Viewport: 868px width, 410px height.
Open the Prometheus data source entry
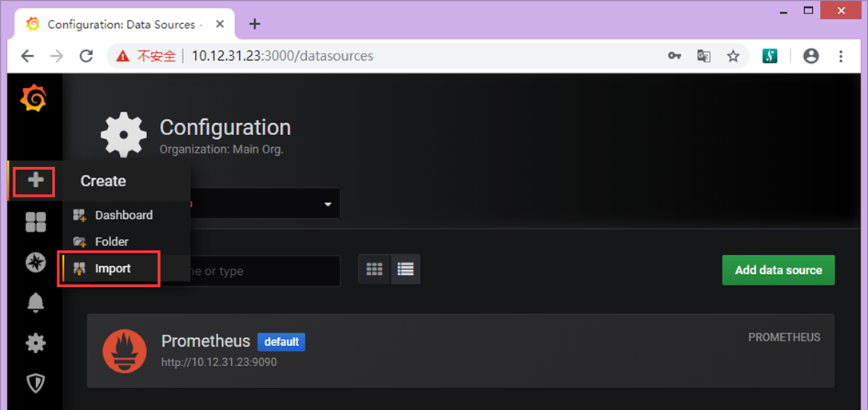click(460, 351)
